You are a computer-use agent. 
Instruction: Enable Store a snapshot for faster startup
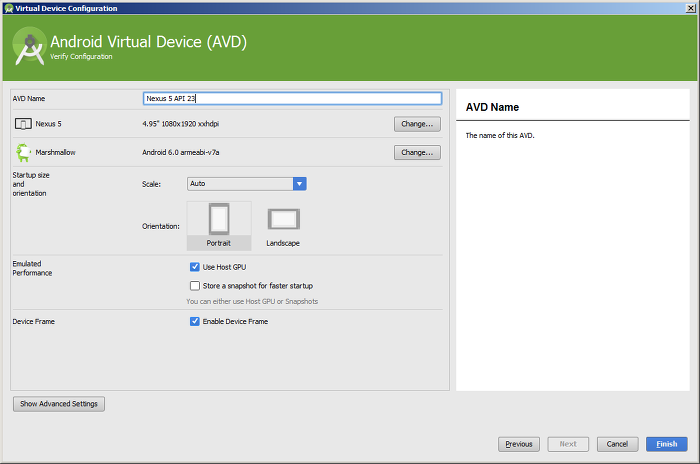[195, 286]
